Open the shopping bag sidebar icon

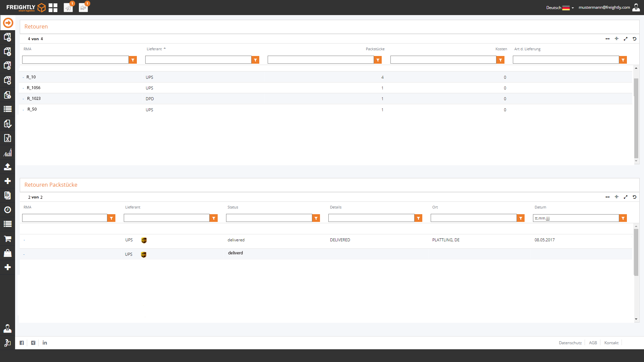(7, 253)
